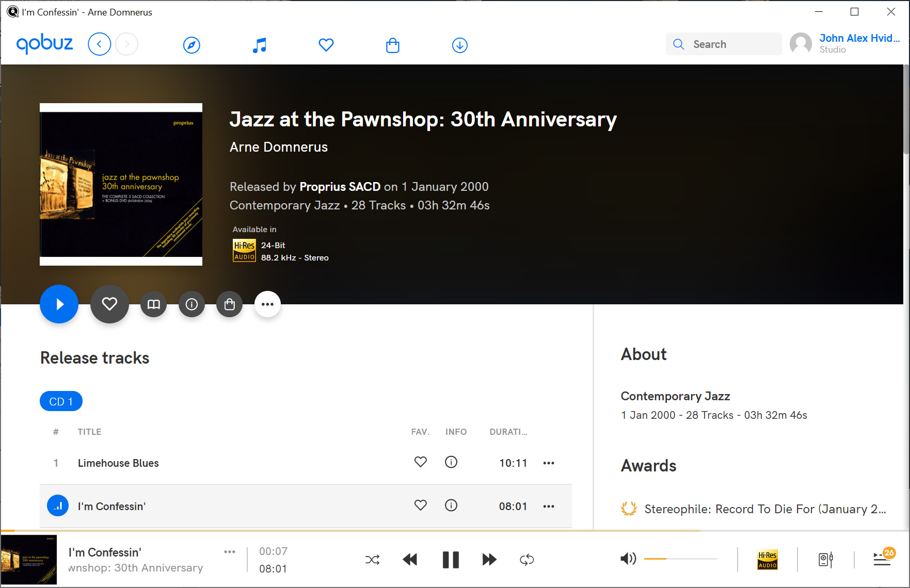Adjust the volume slider
This screenshot has height=588, width=910.
(x=681, y=559)
